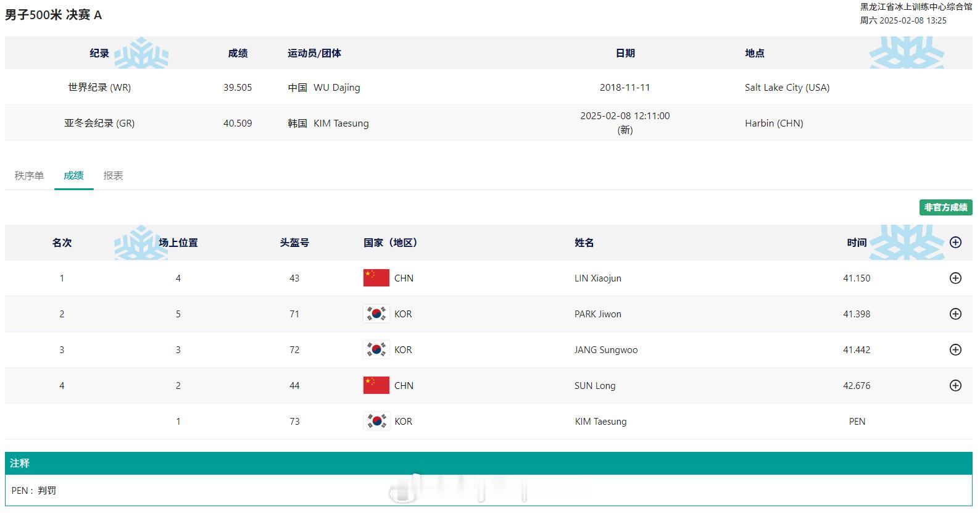Click the 姓名 column header

click(584, 243)
